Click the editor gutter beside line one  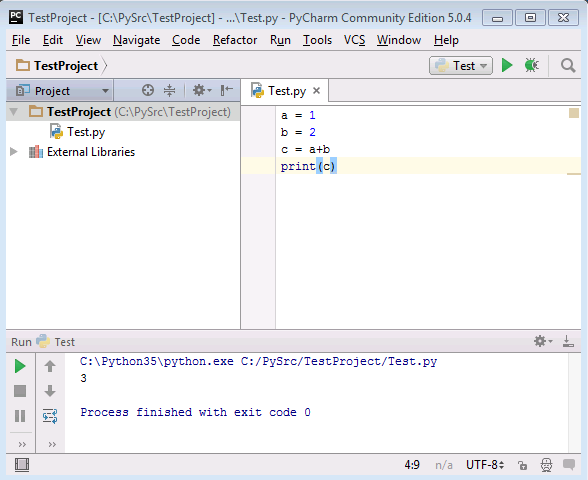258,115
